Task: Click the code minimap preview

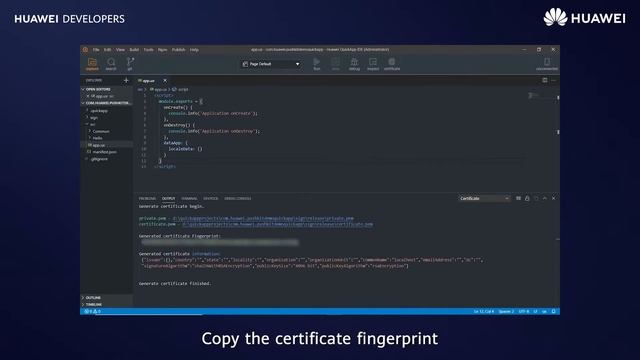Action: coord(534,96)
